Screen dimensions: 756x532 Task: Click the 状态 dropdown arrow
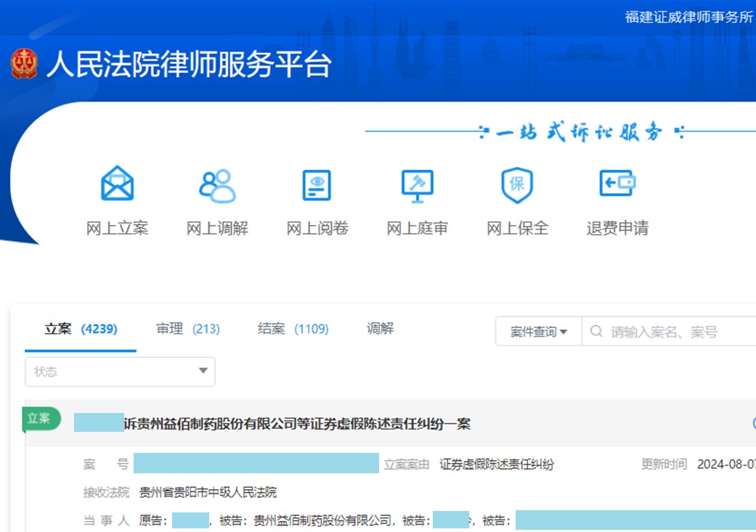click(203, 371)
